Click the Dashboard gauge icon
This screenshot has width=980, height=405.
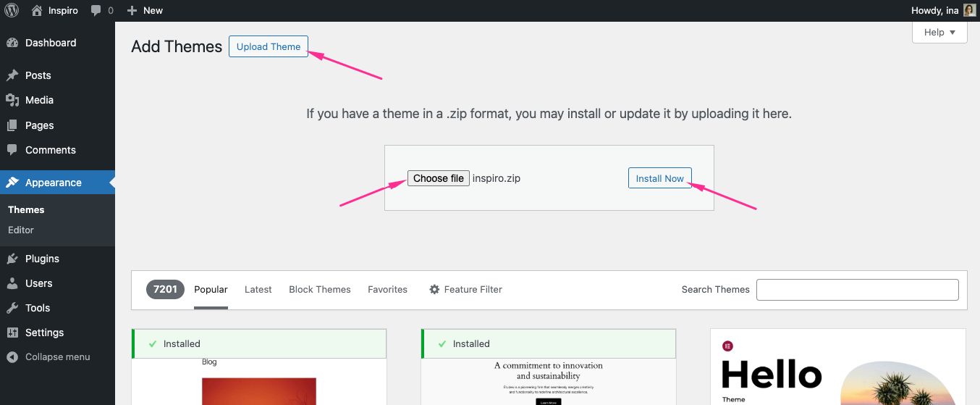click(x=12, y=43)
